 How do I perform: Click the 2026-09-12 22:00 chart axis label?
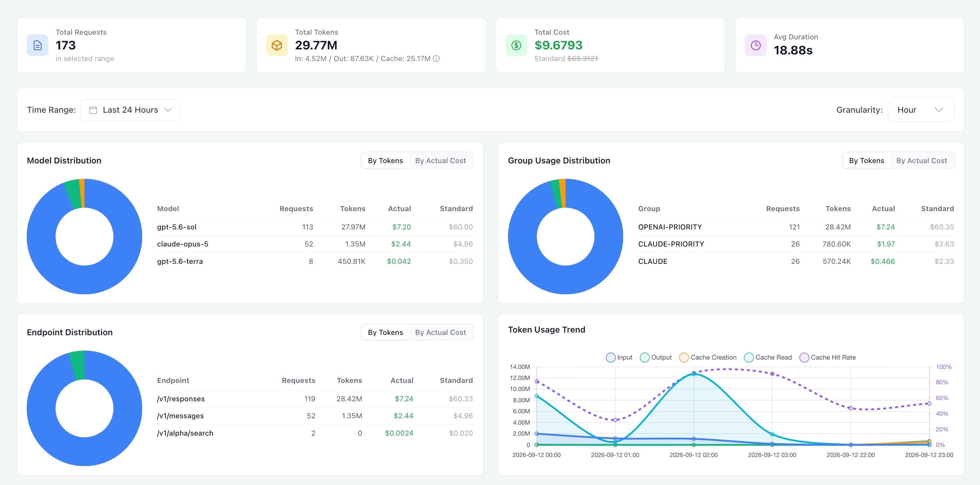850,455
